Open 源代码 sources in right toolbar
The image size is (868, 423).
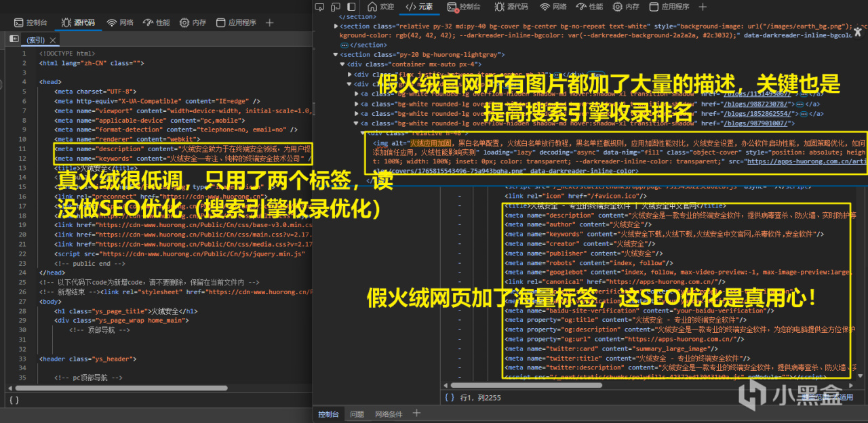[x=511, y=7]
